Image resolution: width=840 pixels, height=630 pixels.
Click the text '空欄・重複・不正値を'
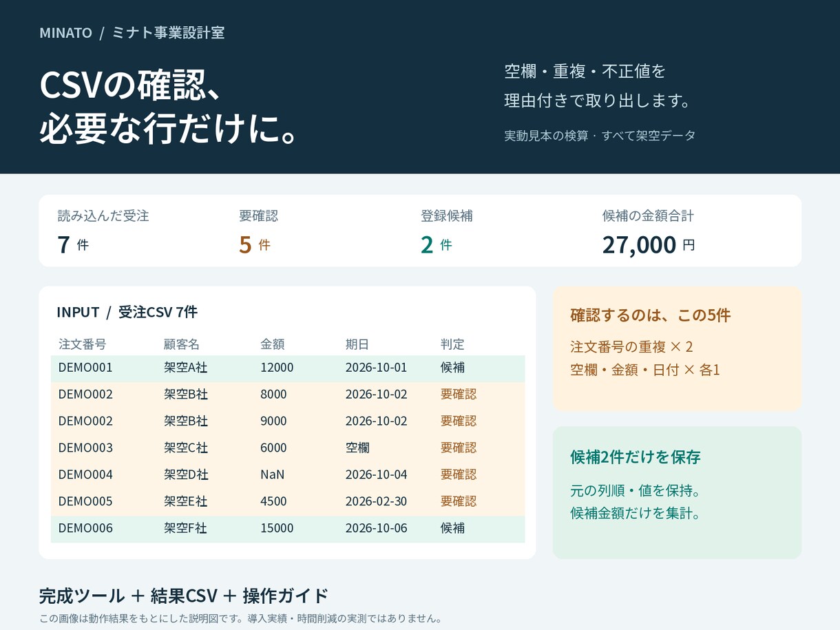tap(585, 71)
